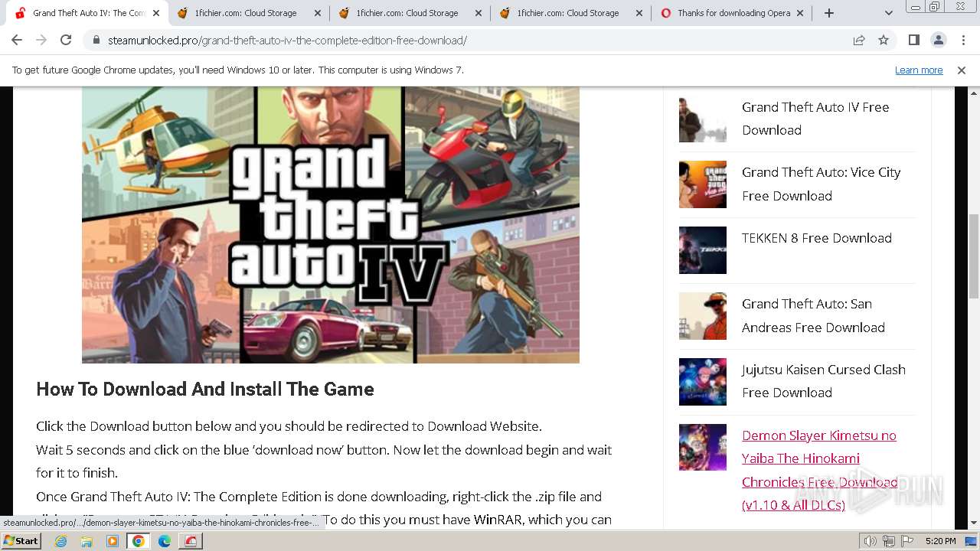Open the Chrome three-dot menu
This screenshot has width=980, height=551.
(x=963, y=41)
